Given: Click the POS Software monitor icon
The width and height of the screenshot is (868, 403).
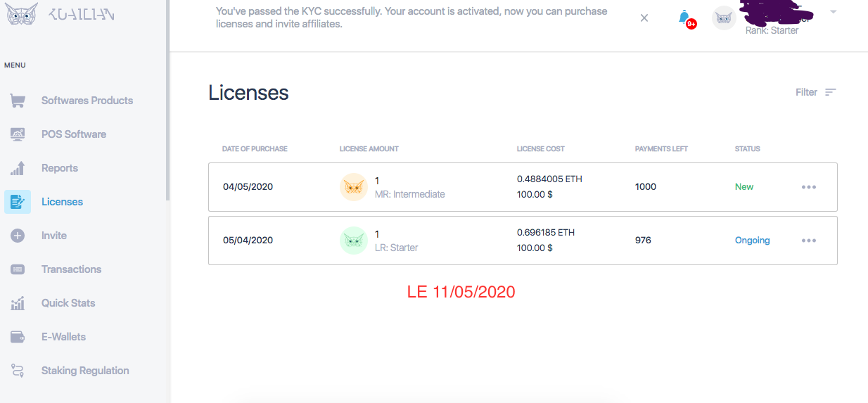Looking at the screenshot, I should point(18,134).
